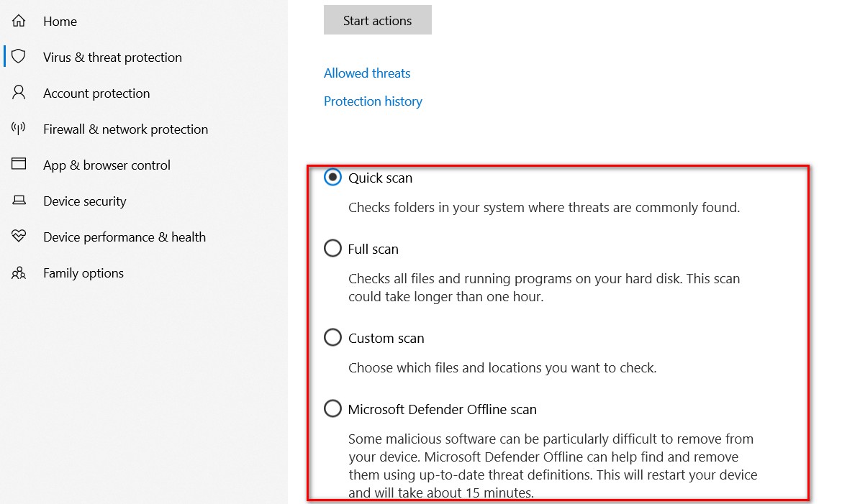Screen dimensions: 842x504
Task: Choose the Custom scan radio button
Action: [x=333, y=337]
